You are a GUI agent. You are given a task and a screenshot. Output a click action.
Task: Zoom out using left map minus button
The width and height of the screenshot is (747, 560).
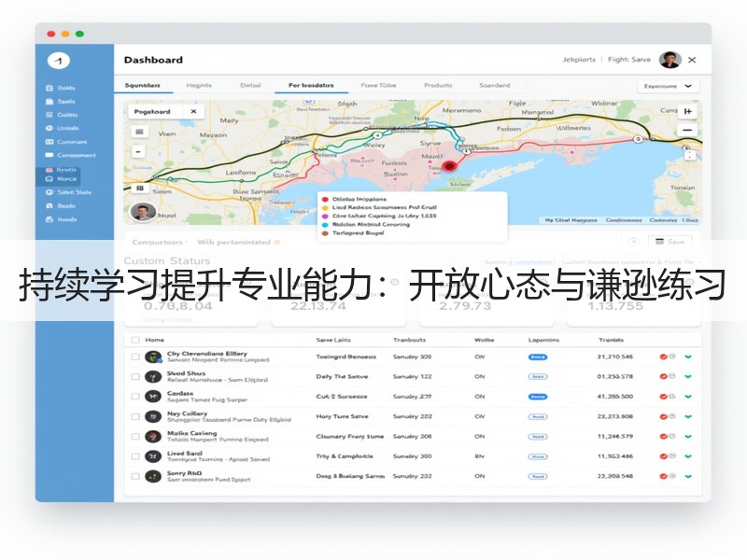click(x=138, y=152)
